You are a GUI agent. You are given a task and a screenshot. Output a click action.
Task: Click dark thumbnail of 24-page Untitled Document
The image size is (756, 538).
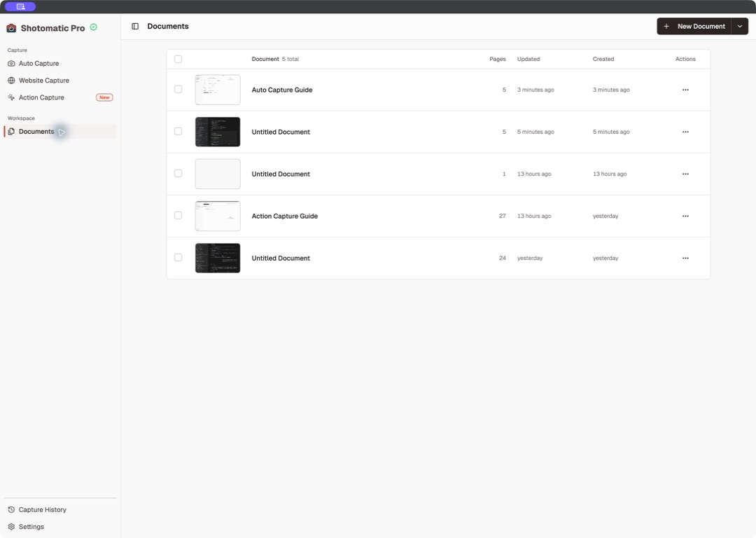coord(218,258)
